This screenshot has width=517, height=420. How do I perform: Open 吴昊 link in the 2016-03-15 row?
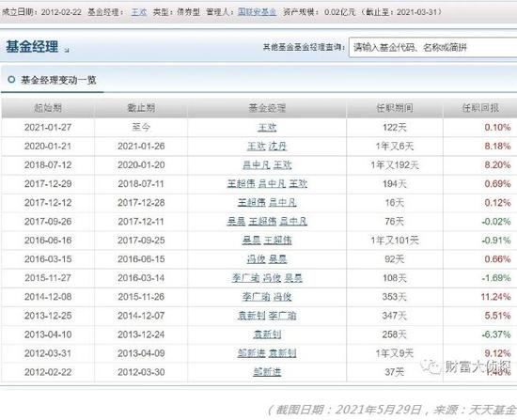[277, 259]
